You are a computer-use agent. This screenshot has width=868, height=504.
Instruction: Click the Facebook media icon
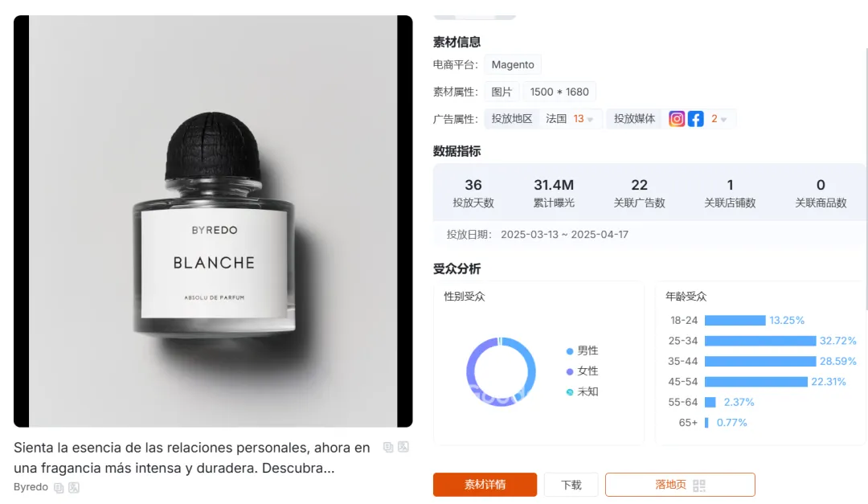coord(696,118)
